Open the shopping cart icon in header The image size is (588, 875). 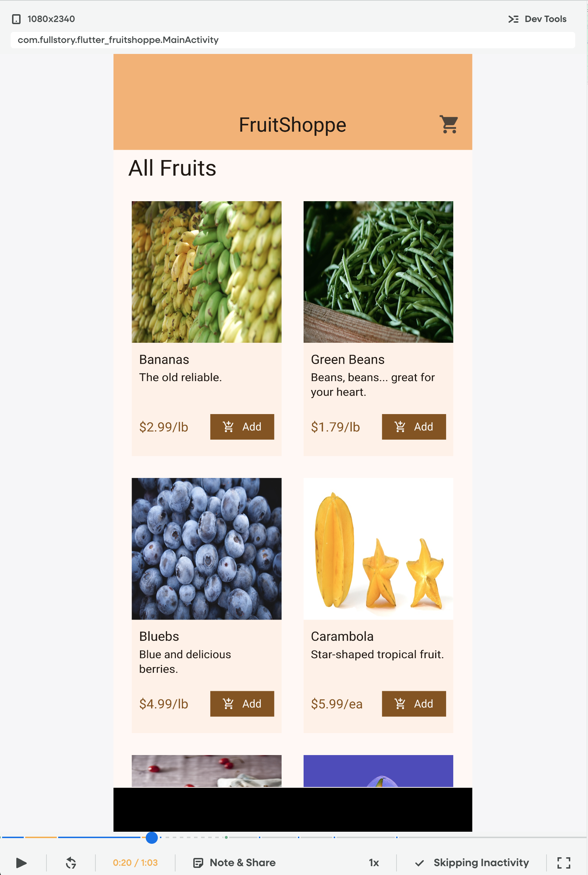point(449,124)
